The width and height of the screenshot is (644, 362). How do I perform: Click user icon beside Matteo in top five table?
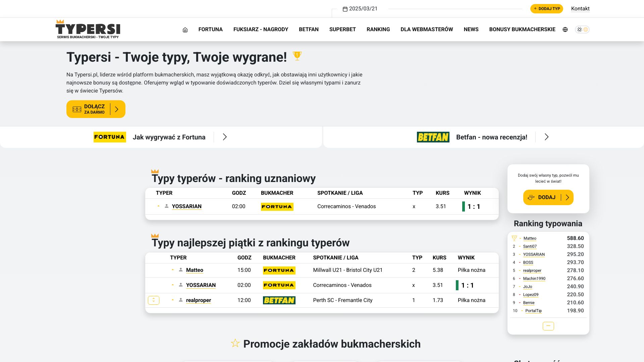[180, 270]
